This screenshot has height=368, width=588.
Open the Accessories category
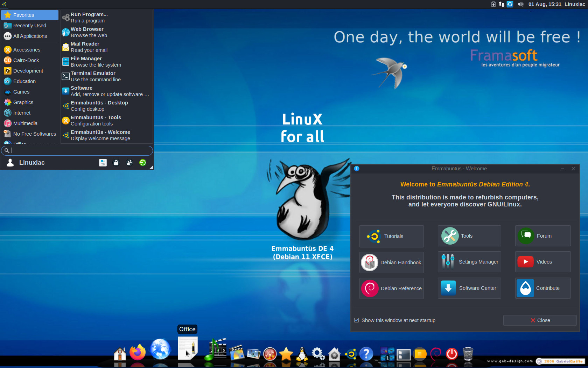(30, 50)
